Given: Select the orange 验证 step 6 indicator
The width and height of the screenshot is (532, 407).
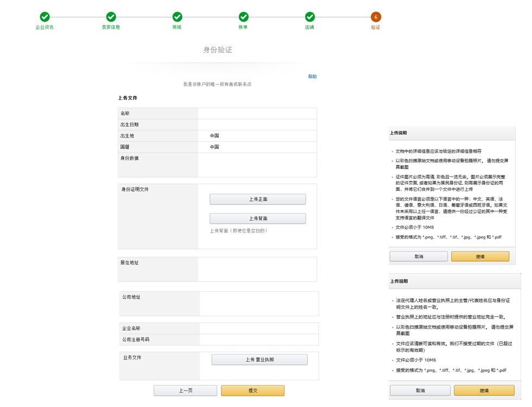Looking at the screenshot, I should 376,17.
